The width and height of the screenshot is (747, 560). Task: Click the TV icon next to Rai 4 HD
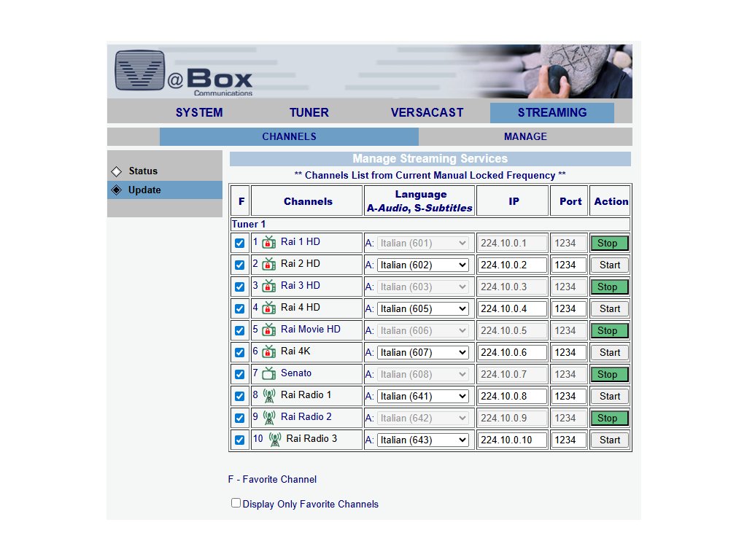[x=269, y=308]
